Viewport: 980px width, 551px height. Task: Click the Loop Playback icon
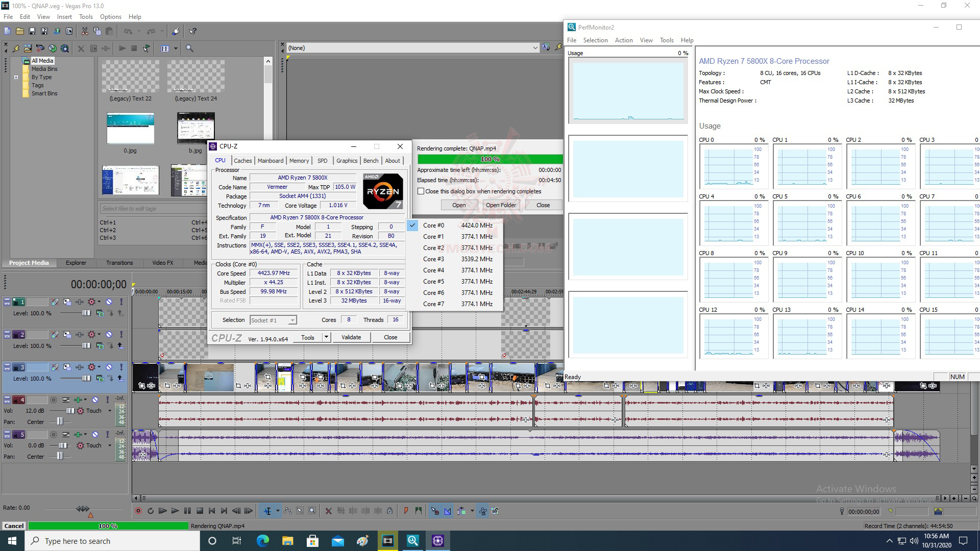tap(151, 511)
